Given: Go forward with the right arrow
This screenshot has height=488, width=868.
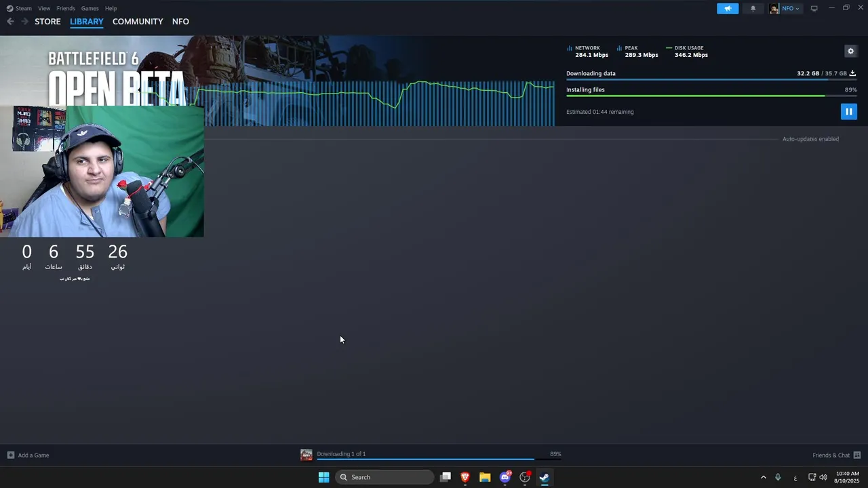Looking at the screenshot, I should pyautogui.click(x=25, y=22).
